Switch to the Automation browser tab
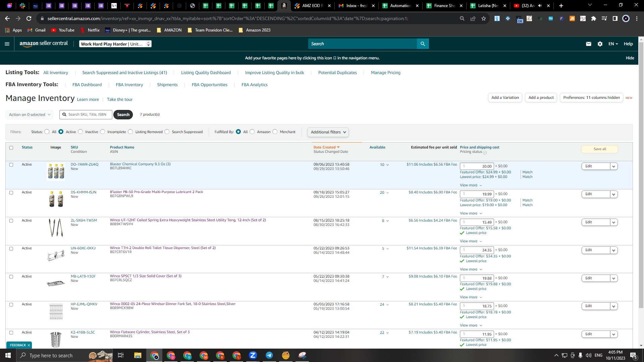The width and height of the screenshot is (644, 362). [400, 6]
